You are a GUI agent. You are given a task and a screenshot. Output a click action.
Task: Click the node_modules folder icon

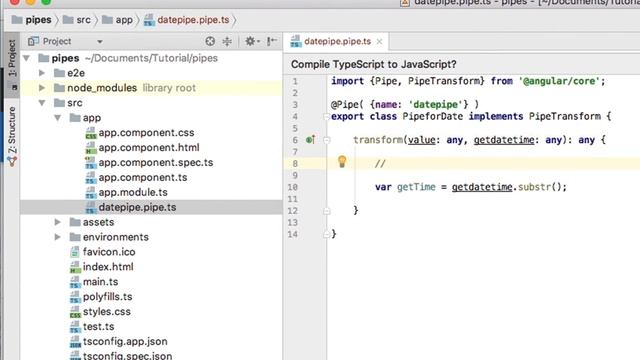(x=60, y=88)
